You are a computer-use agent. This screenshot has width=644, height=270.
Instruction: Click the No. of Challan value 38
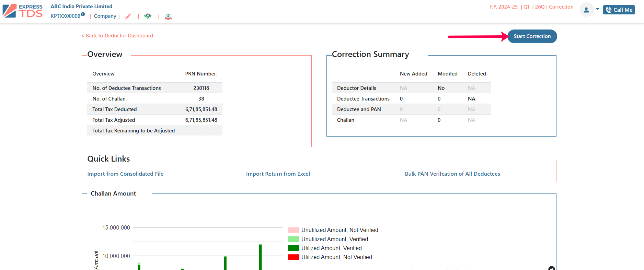click(201, 99)
